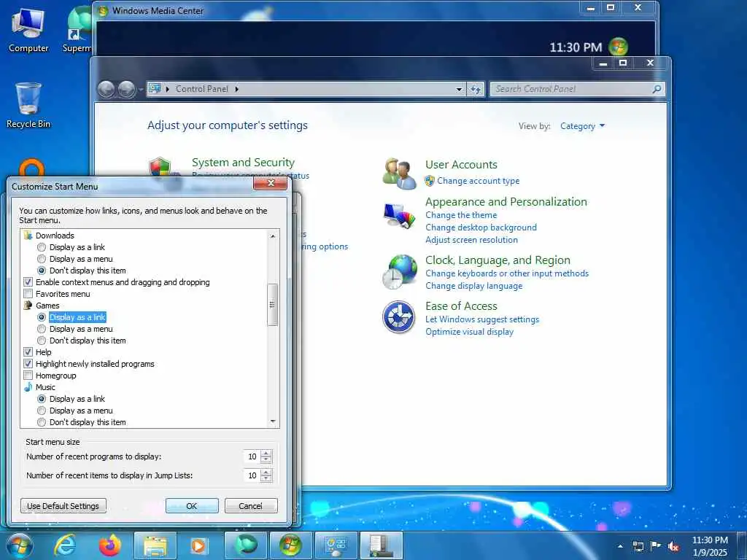Toggle 'Highlight newly installed programs' checkbox
This screenshot has height=560, width=747.
tap(28, 364)
